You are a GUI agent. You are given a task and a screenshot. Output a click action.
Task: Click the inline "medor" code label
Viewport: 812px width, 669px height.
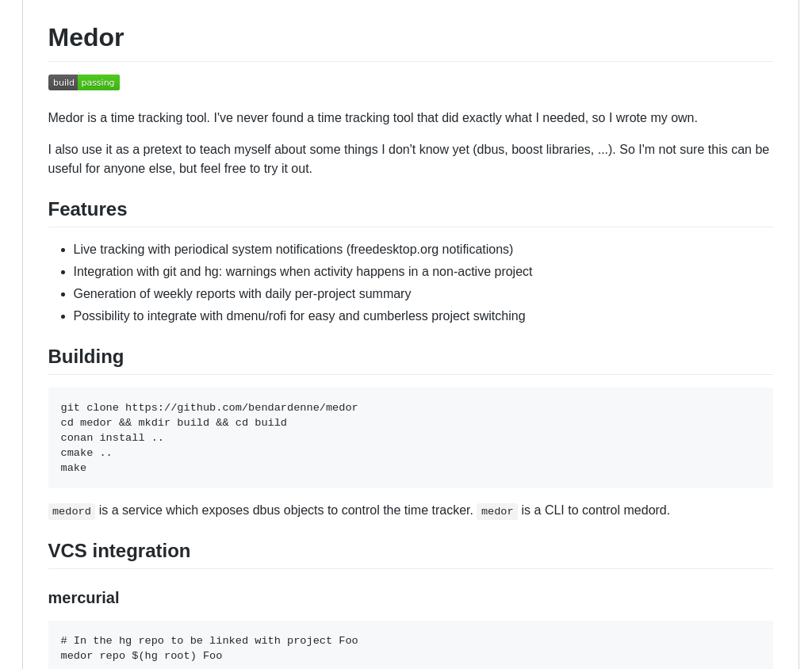pyautogui.click(x=496, y=511)
